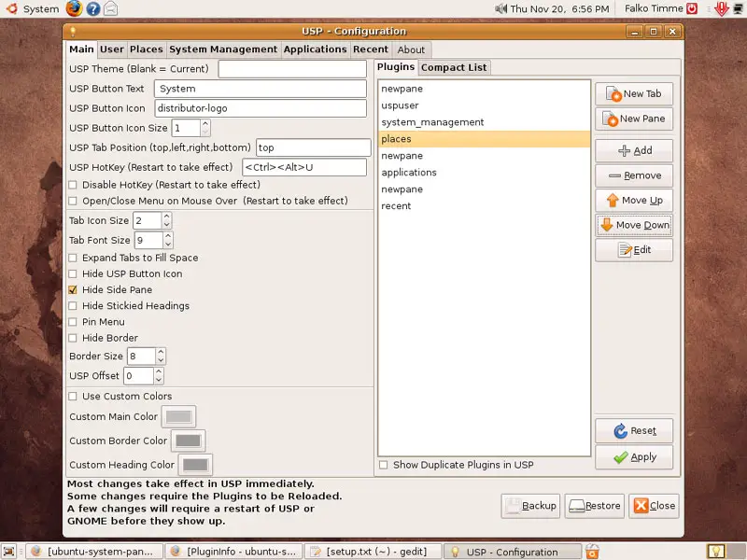Viewport: 747px width, 560px height.
Task: Edit the selected plugin
Action: pos(634,249)
